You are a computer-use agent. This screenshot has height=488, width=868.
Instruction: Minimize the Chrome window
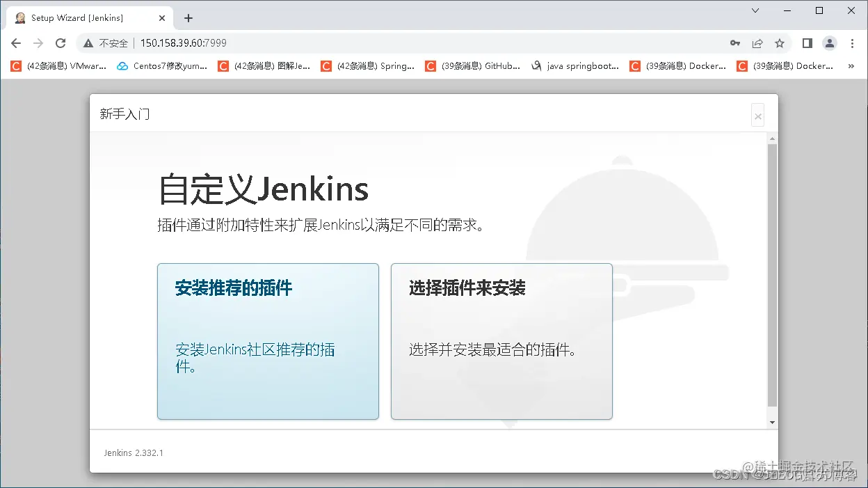coord(787,10)
